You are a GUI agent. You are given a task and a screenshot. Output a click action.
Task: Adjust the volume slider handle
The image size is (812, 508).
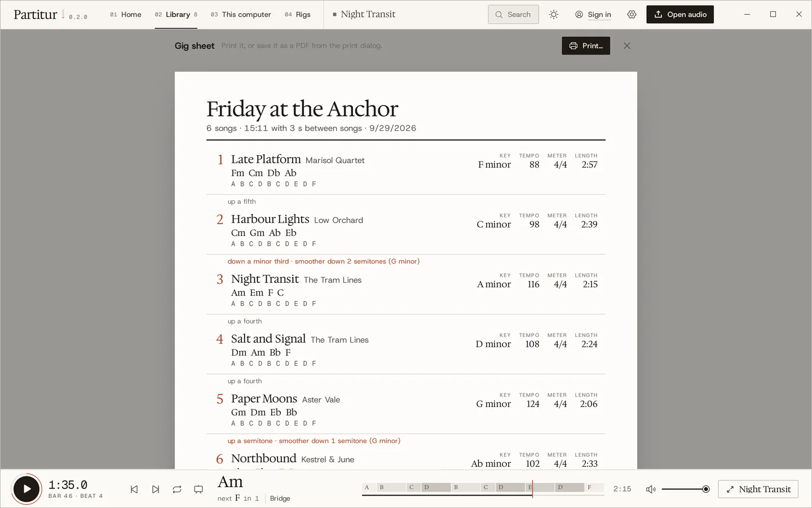pyautogui.click(x=706, y=489)
